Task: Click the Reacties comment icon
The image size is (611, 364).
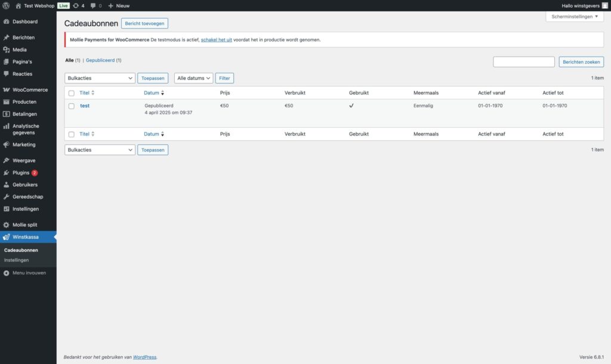Action: [x=6, y=73]
